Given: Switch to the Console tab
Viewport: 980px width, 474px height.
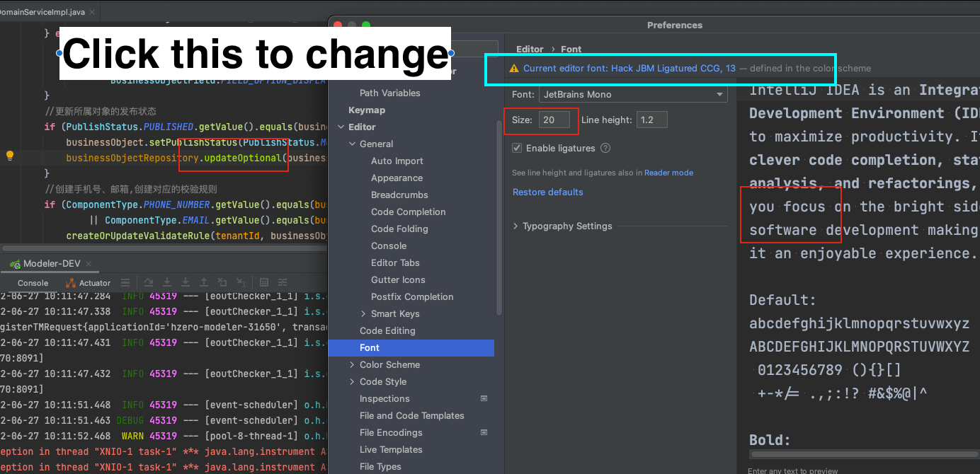Looking at the screenshot, I should click(x=33, y=283).
